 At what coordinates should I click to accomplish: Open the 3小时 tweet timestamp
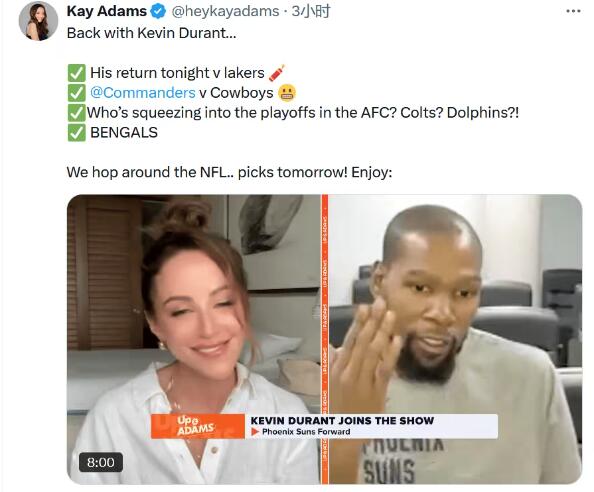pos(311,11)
